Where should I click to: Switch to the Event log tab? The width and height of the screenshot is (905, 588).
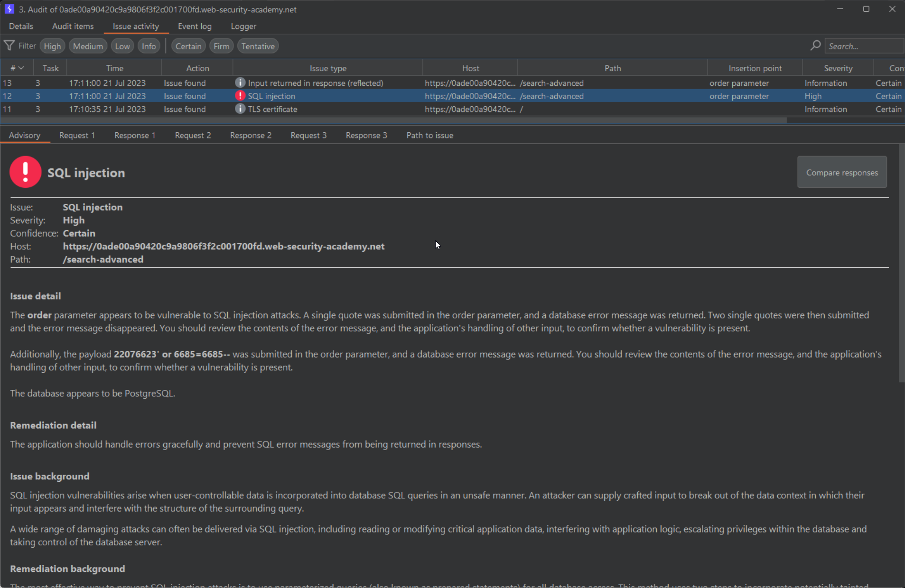tap(195, 26)
